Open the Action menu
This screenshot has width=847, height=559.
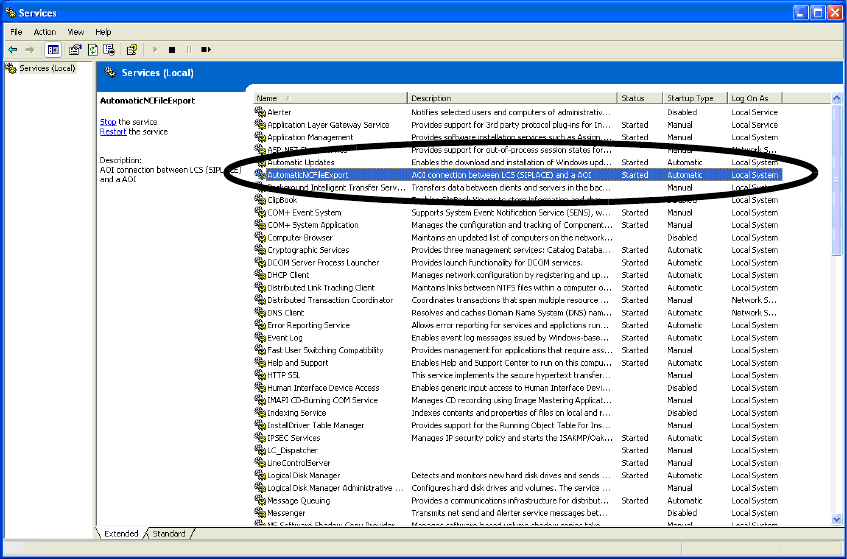pos(45,32)
